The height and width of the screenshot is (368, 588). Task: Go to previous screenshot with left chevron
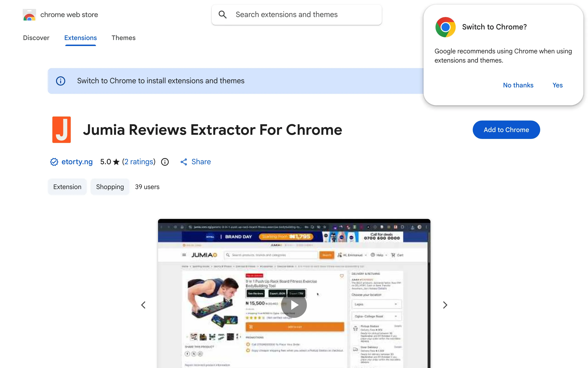(143, 305)
